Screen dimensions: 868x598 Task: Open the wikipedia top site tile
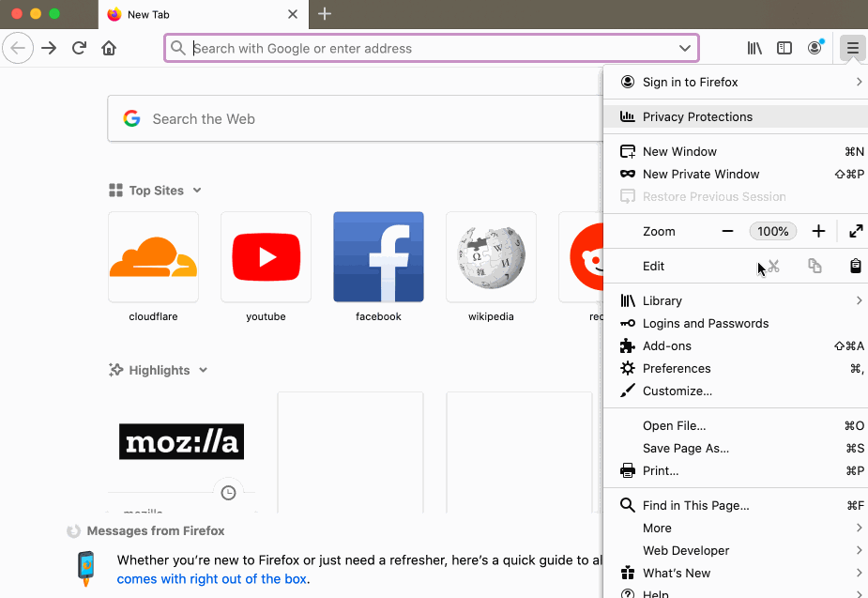coord(491,257)
